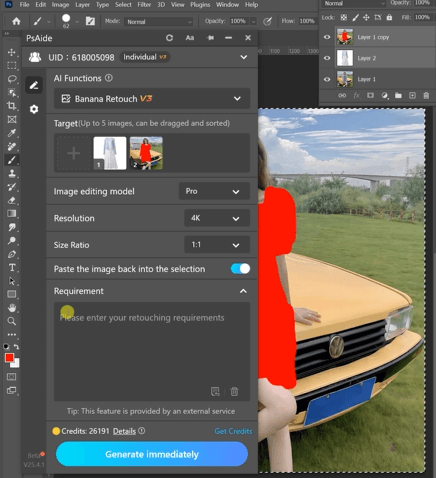Open PsAide settings gear icon
436x478 pixels.
pyautogui.click(x=34, y=109)
